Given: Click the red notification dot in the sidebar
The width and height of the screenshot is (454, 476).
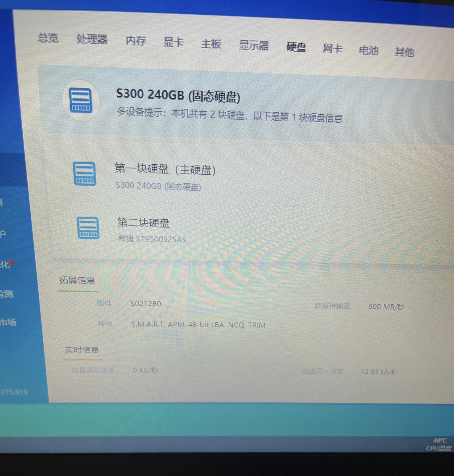Looking at the screenshot, I should pyautogui.click(x=11, y=263).
